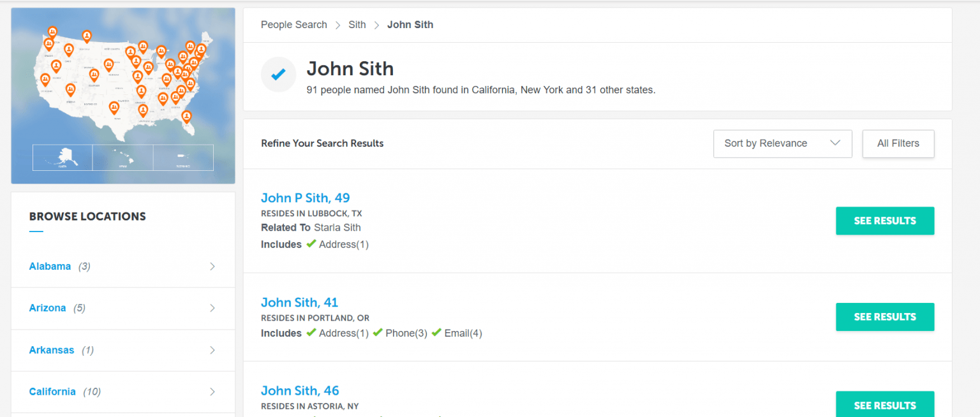This screenshot has width=980, height=417.
Task: Click green checkmark next to Phone(3)
Action: (x=378, y=332)
